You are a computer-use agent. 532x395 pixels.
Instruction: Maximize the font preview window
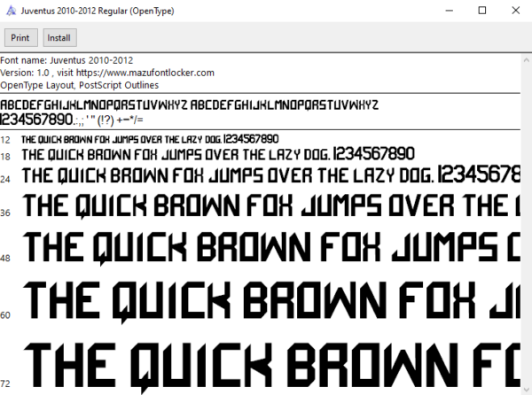pos(482,11)
